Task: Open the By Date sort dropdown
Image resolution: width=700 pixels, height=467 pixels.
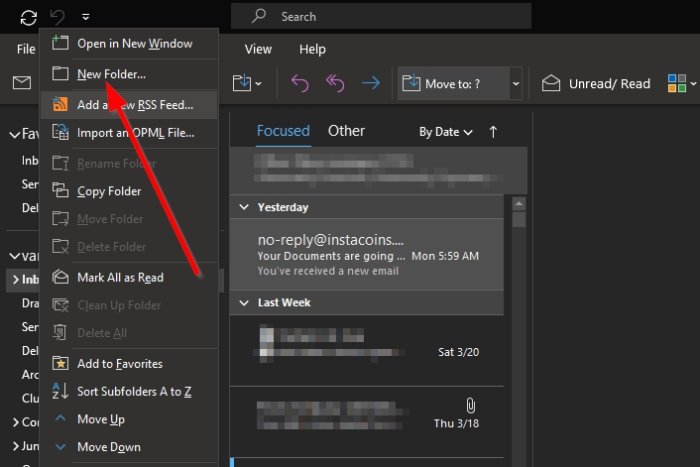Action: [446, 132]
